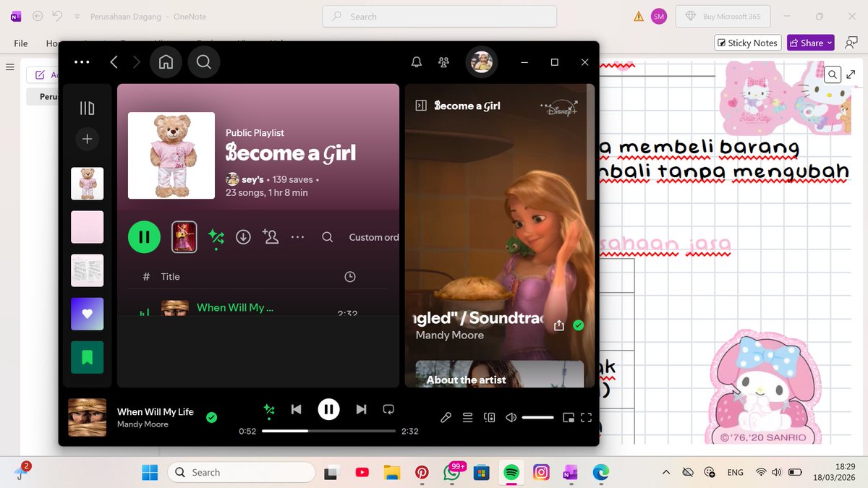Toggle repeat mode
Image resolution: width=868 pixels, height=488 pixels.
click(388, 409)
